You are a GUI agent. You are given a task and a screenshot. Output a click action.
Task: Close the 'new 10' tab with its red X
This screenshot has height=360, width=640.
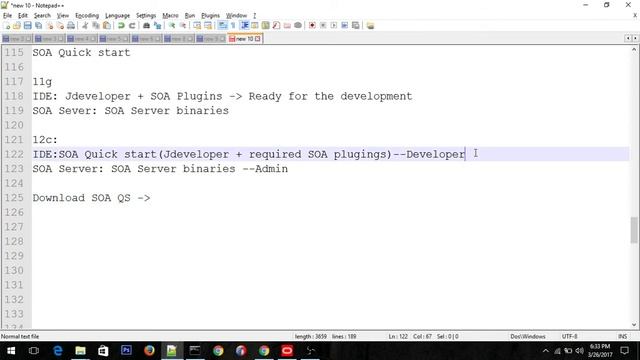(258, 39)
